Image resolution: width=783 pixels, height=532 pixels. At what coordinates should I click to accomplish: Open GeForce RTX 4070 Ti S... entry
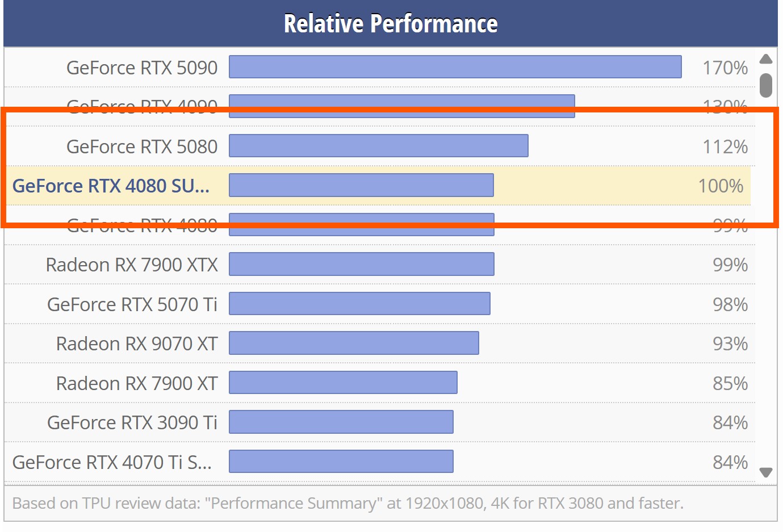tap(112, 462)
